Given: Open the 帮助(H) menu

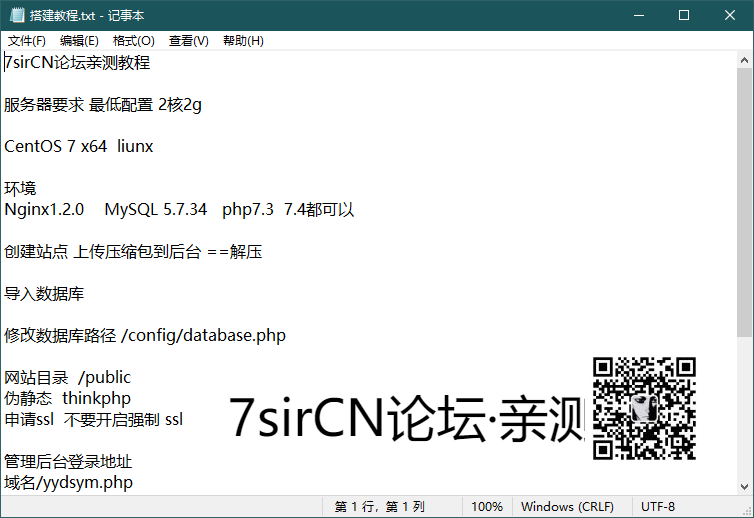Looking at the screenshot, I should click(243, 41).
